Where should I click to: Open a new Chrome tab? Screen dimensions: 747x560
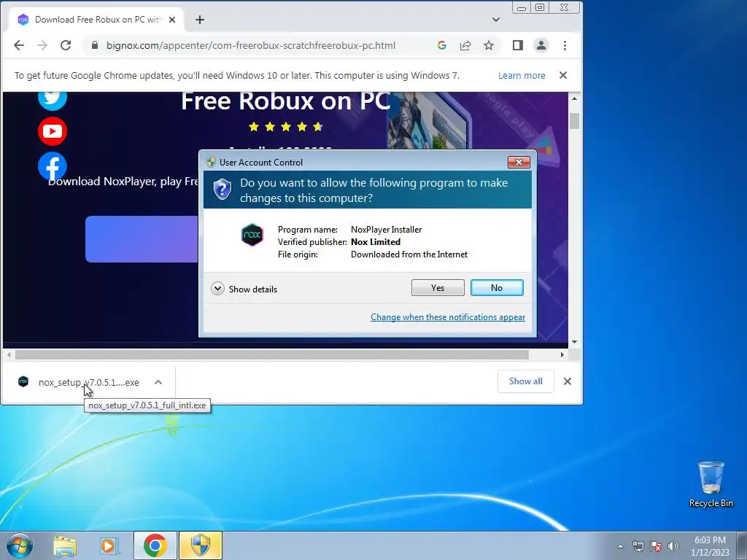(x=200, y=20)
